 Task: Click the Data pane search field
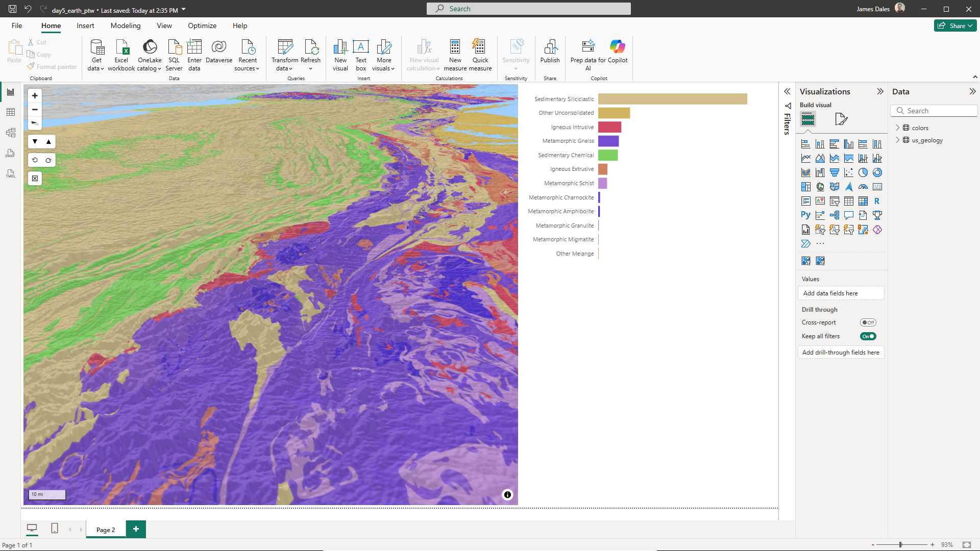point(938,111)
